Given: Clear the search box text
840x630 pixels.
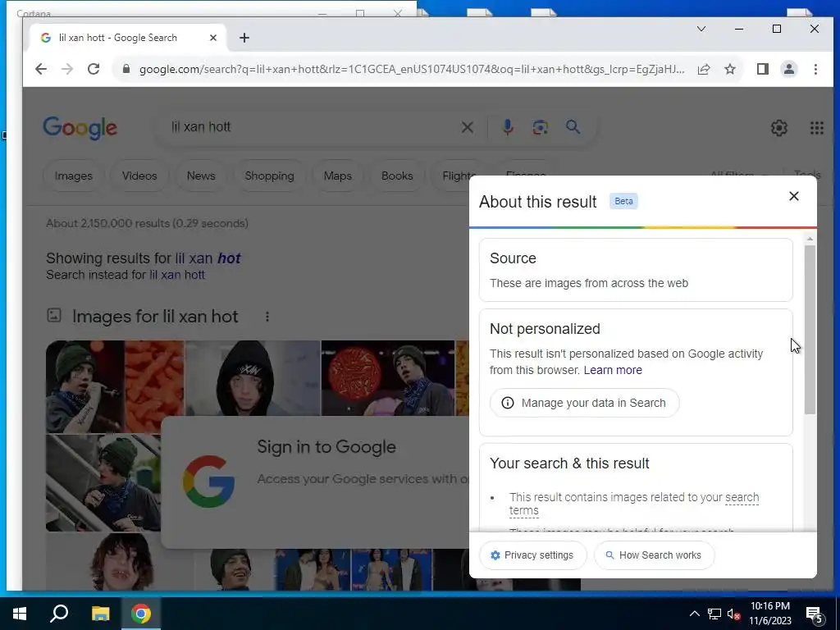Looking at the screenshot, I should pyautogui.click(x=467, y=127).
